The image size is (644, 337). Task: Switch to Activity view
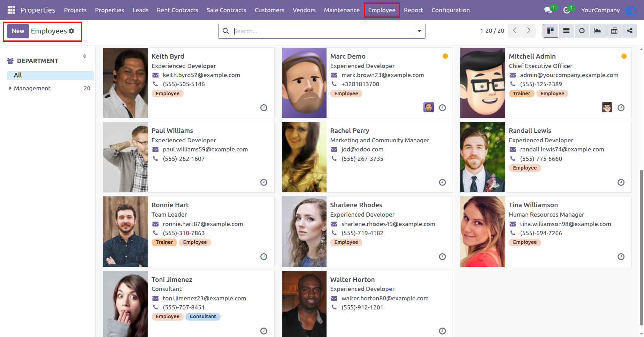click(582, 31)
